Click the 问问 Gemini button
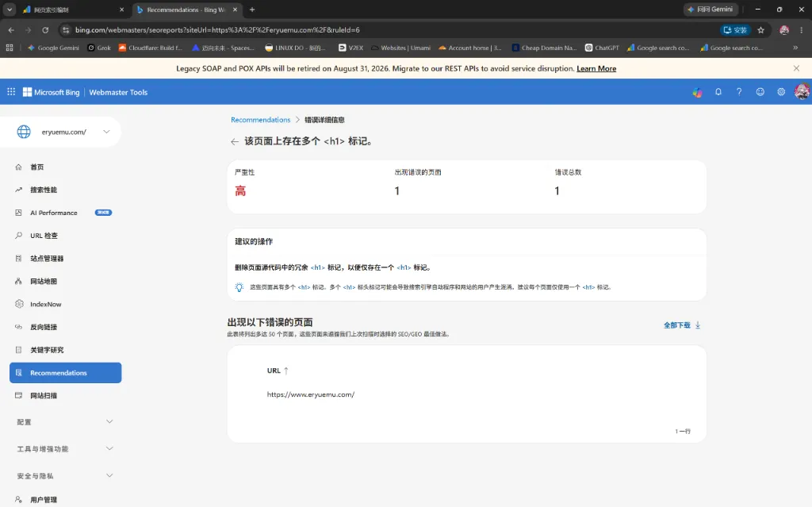This screenshot has width=812, height=507. click(710, 10)
